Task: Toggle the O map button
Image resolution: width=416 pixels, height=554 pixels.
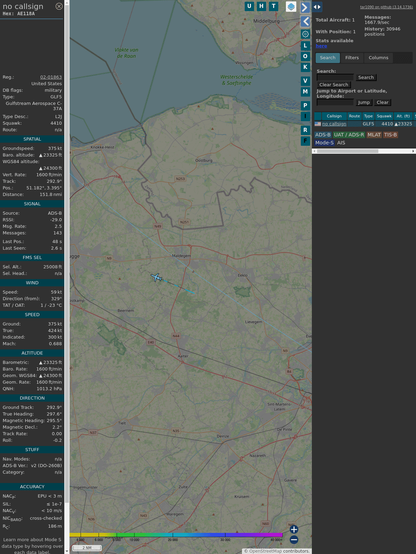Action: click(305, 56)
